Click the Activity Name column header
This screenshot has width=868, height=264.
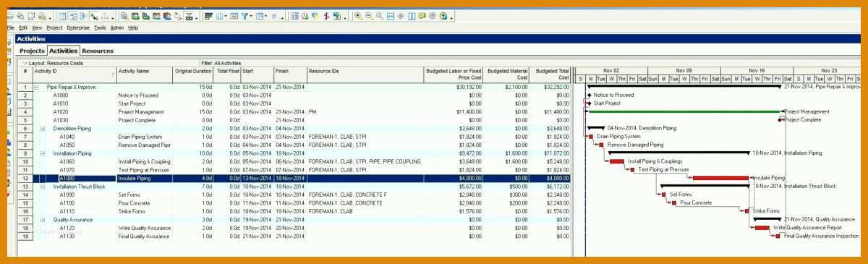point(145,74)
